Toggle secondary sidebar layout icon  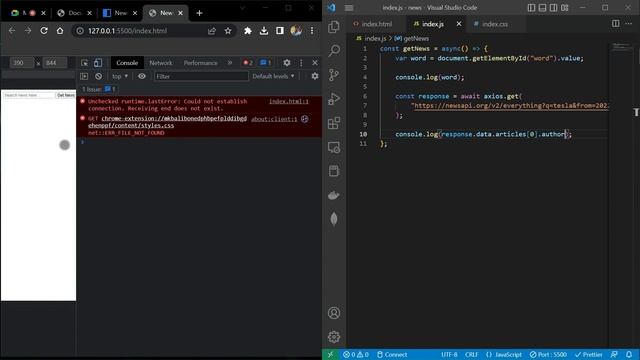click(553, 8)
